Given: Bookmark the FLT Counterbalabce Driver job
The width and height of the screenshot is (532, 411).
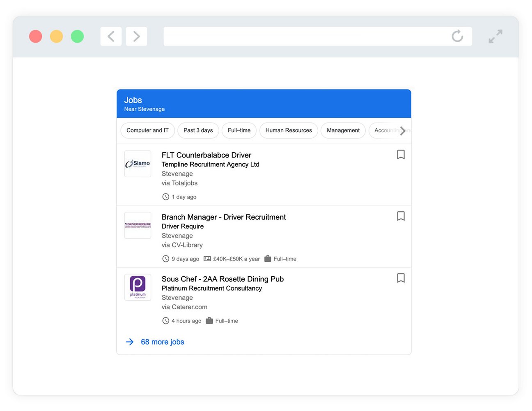Looking at the screenshot, I should click(401, 154).
